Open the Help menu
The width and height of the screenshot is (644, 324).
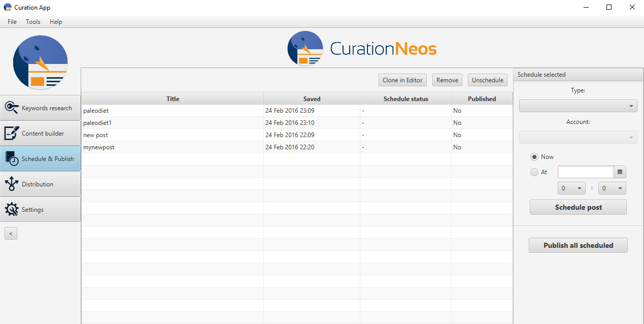pos(56,22)
